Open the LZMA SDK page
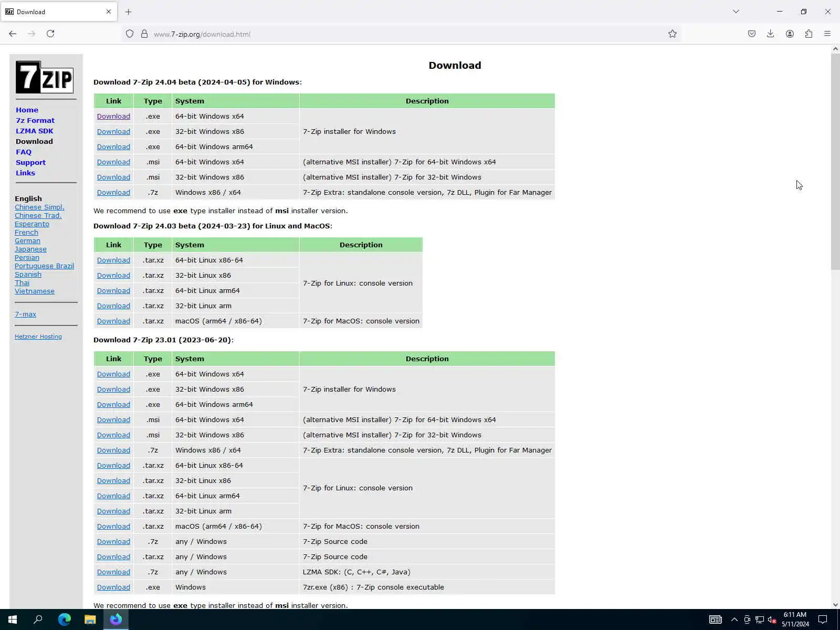Image resolution: width=840 pixels, height=630 pixels. (35, 131)
